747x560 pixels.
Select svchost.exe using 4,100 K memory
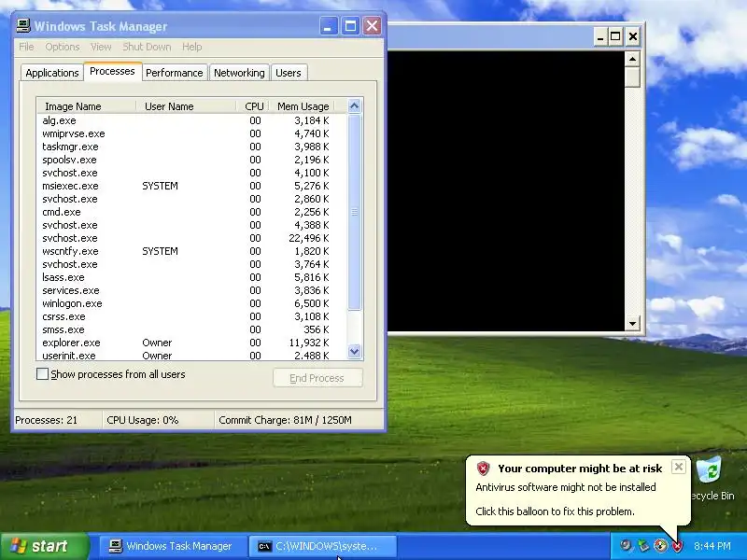[x=192, y=173]
